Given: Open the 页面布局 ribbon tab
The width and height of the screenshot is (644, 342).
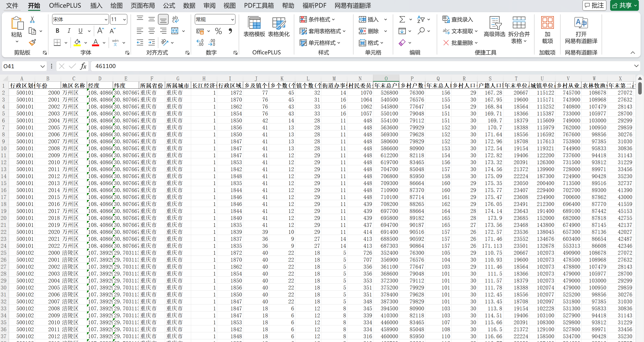Looking at the screenshot, I should [142, 6].
